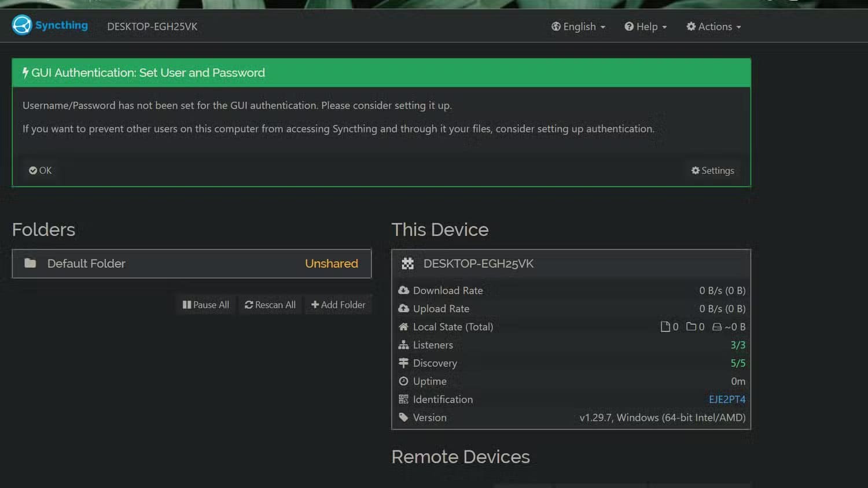Image resolution: width=868 pixels, height=488 pixels.
Task: Open Settings from the authentication notice
Action: click(712, 171)
